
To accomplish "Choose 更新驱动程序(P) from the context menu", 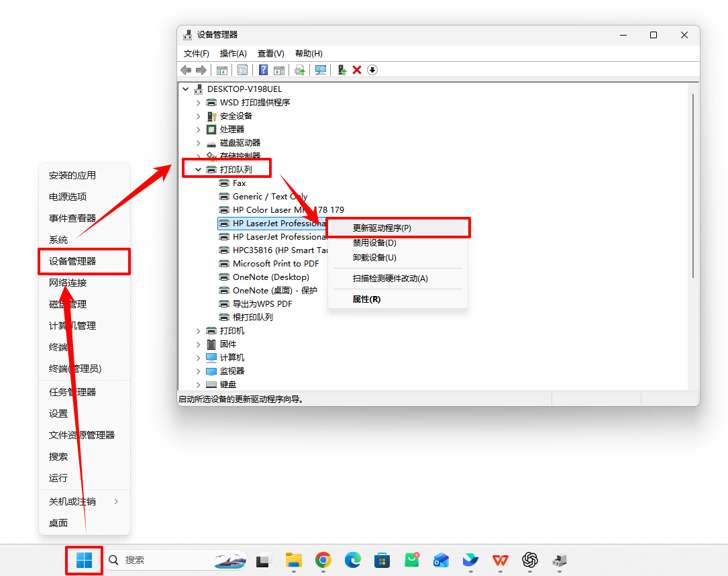I will tap(397, 228).
